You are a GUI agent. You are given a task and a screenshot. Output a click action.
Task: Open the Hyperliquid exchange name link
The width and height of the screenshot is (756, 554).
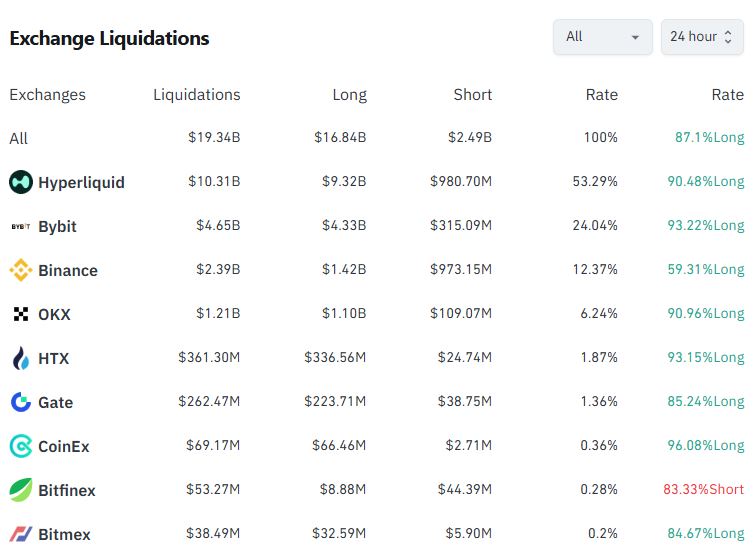coord(81,182)
